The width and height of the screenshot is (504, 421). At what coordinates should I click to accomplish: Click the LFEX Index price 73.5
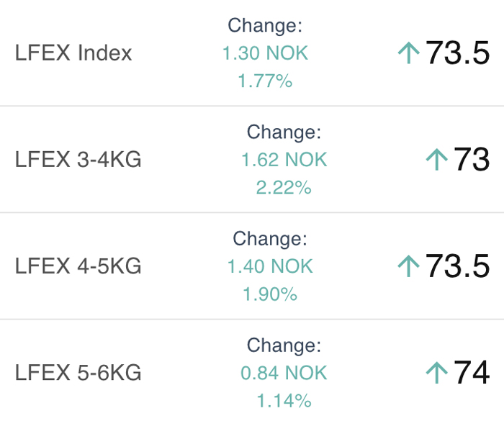click(457, 53)
